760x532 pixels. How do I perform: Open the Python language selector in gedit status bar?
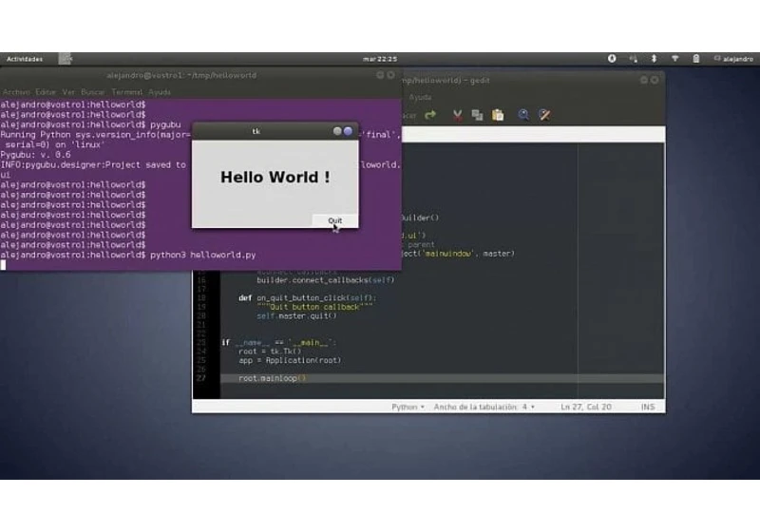tap(408, 407)
